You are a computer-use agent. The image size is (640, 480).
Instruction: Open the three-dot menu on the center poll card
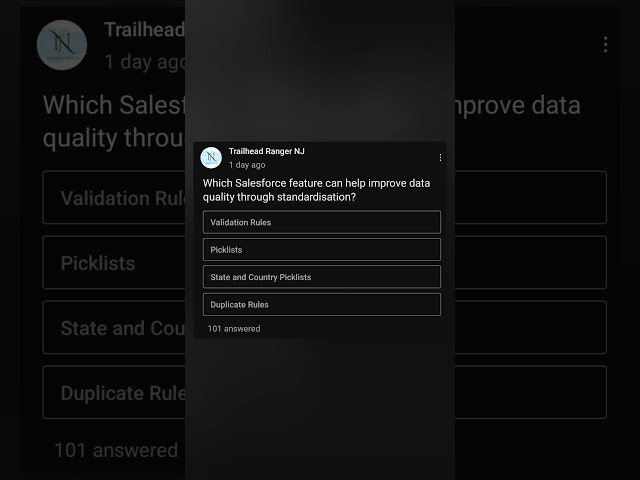440,158
